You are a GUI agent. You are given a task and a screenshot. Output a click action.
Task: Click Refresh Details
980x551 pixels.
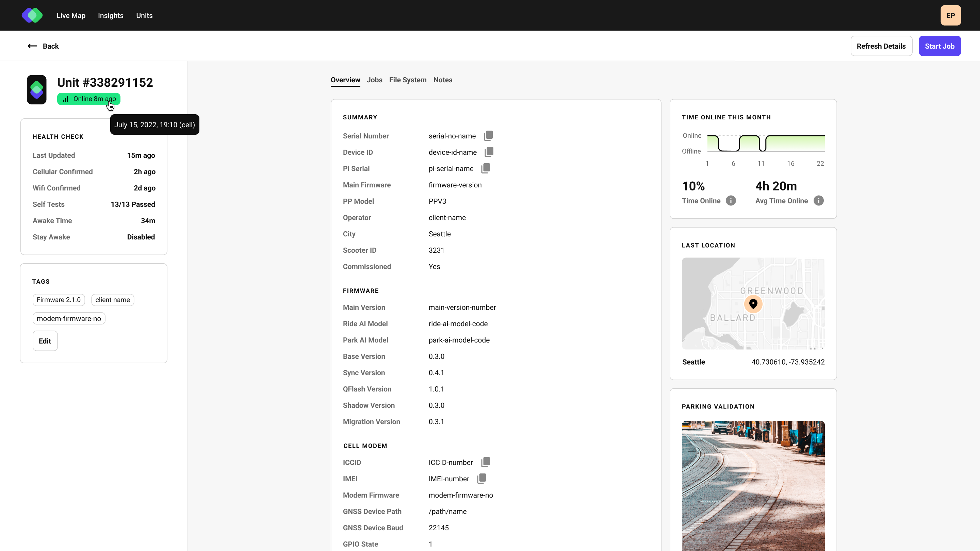coord(881,46)
